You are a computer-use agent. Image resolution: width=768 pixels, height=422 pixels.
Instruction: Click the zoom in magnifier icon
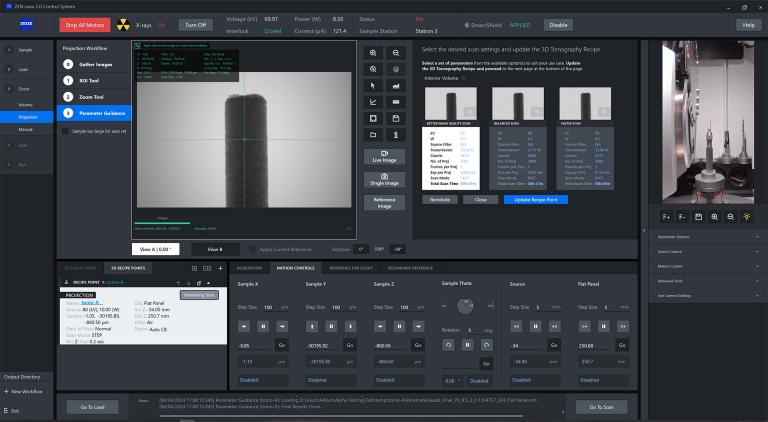click(x=373, y=53)
